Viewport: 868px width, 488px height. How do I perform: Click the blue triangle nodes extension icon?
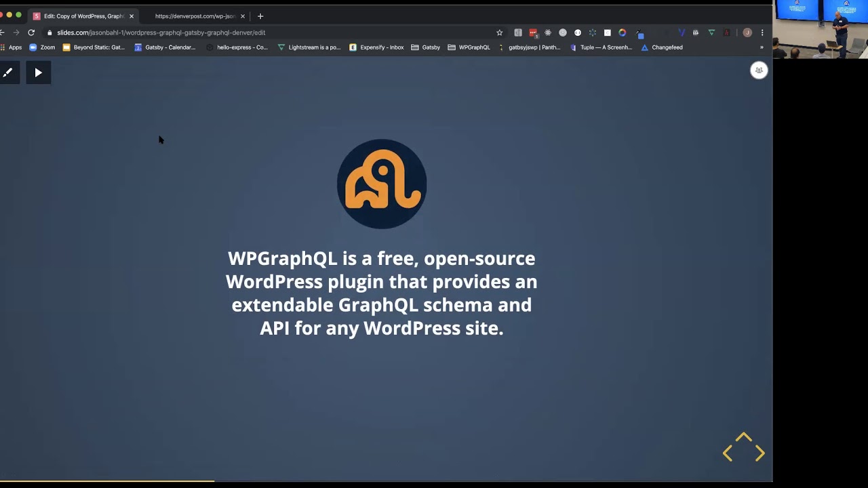point(593,33)
